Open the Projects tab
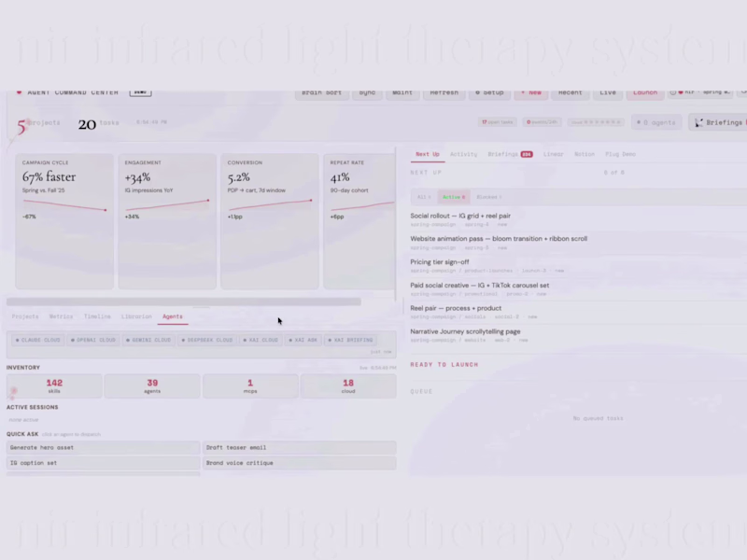The height and width of the screenshot is (560, 747). (25, 316)
